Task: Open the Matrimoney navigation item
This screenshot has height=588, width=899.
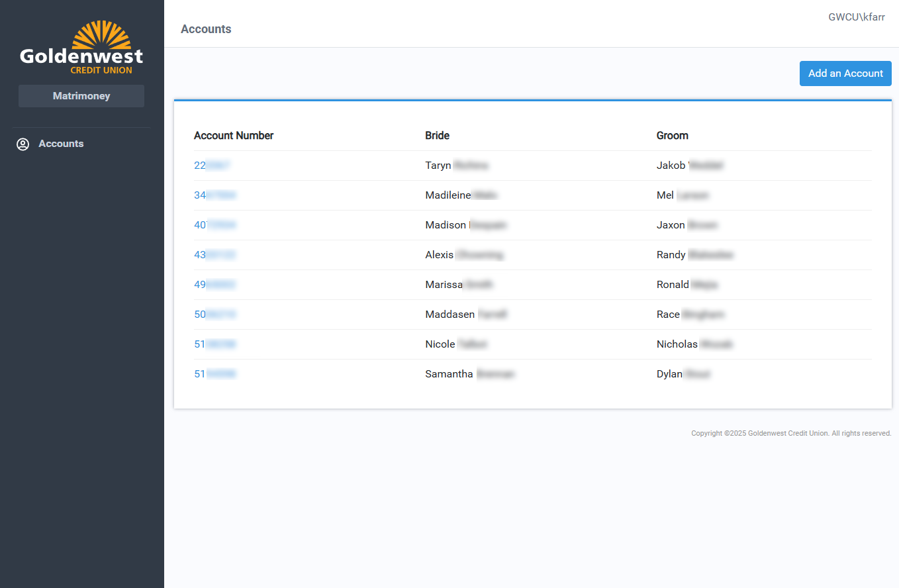Action: click(x=81, y=95)
